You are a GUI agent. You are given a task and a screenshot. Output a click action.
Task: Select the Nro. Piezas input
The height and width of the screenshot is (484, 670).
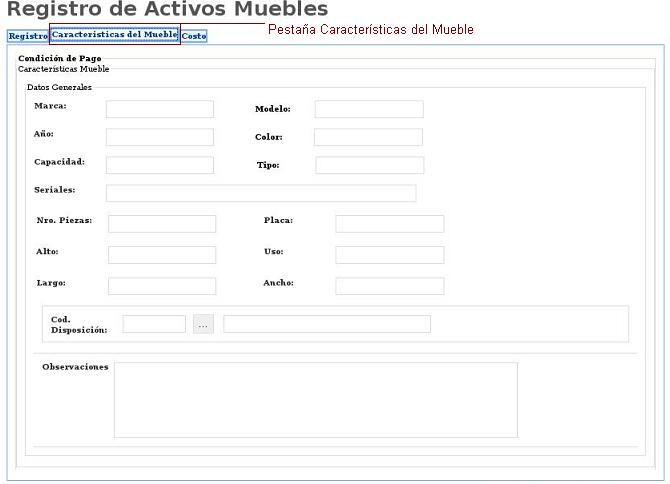tap(162, 224)
